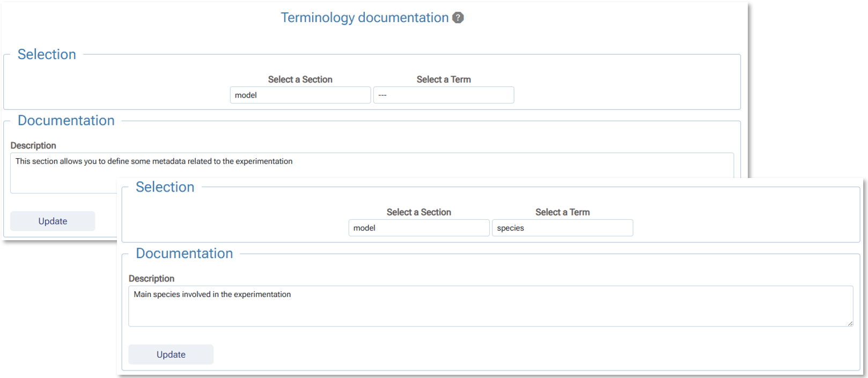Screen dimensions: 868x378
Task: Click the Selection heading of the species panel
Action: (x=165, y=187)
